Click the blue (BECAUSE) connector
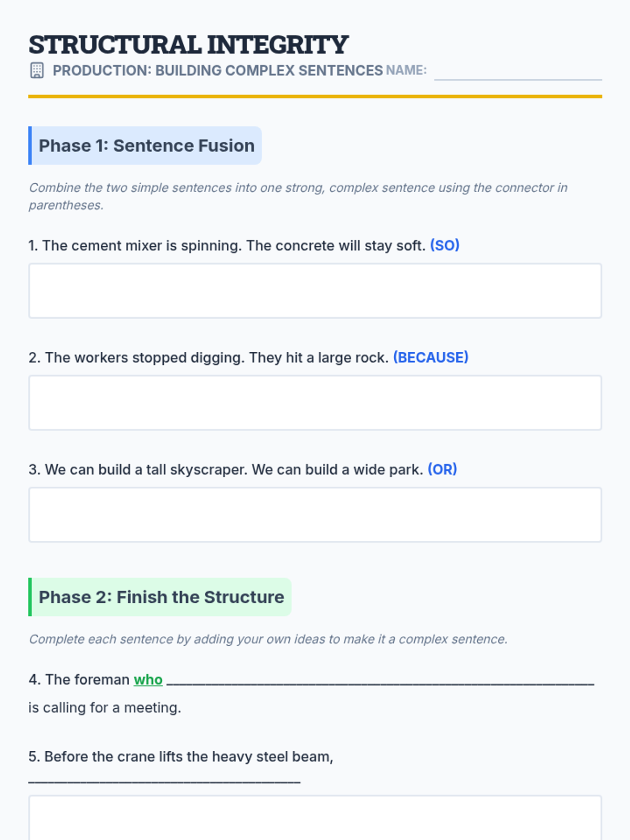 pos(430,358)
